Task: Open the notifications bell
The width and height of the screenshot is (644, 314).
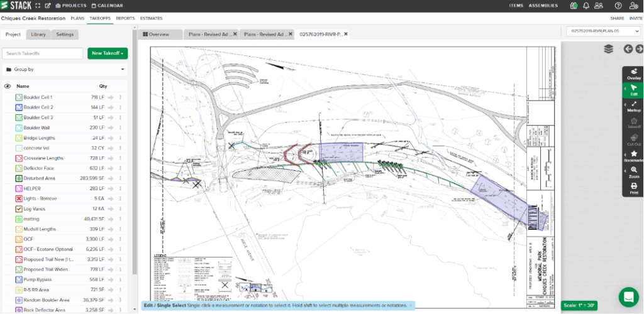Action: click(587, 6)
